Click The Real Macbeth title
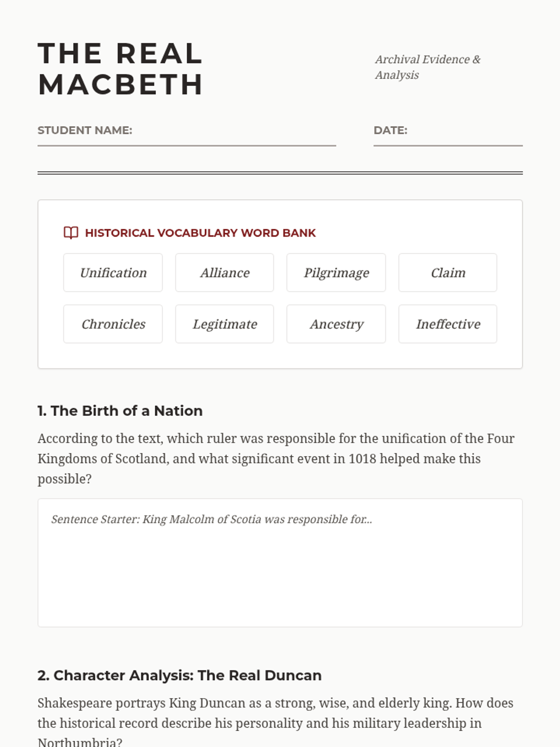The image size is (560, 747). [x=120, y=69]
